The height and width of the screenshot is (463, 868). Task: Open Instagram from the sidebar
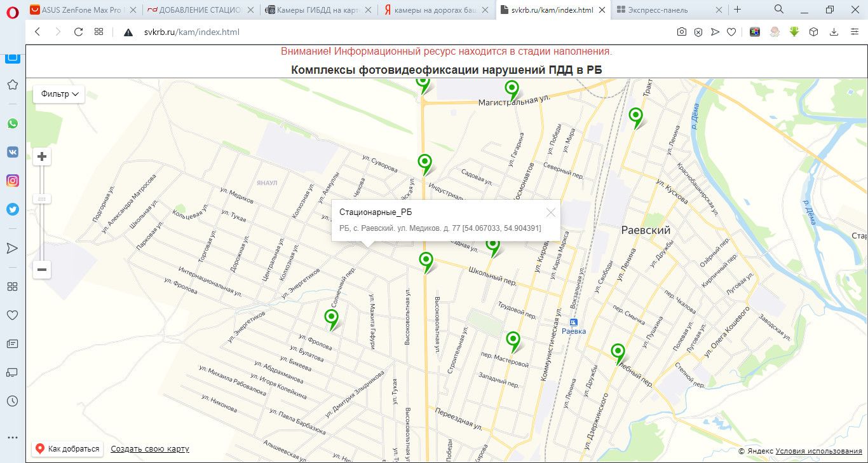tap(13, 181)
